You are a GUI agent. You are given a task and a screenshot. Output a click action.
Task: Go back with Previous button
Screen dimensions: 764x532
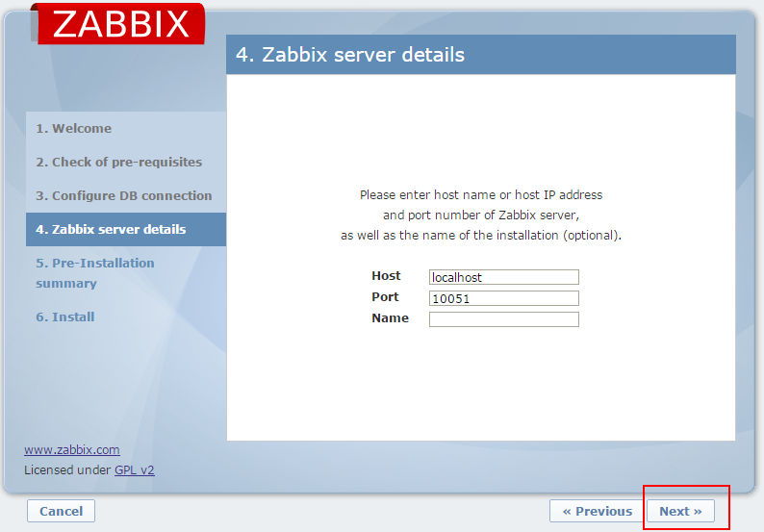click(597, 511)
